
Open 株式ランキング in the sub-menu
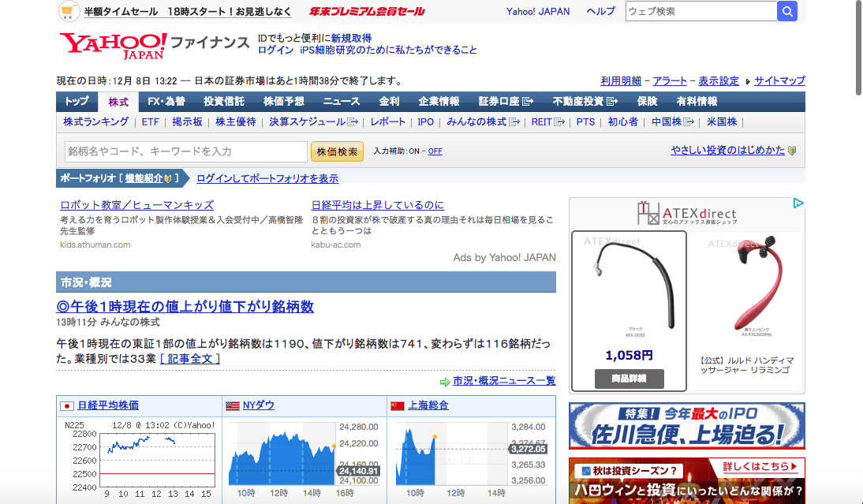95,122
